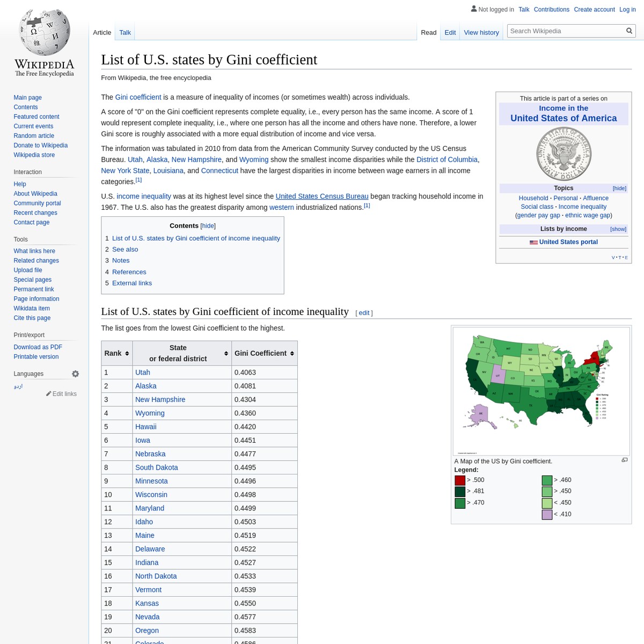Click the enlarge icon under the Gini map
The width and height of the screenshot is (644, 644).
(x=624, y=460)
